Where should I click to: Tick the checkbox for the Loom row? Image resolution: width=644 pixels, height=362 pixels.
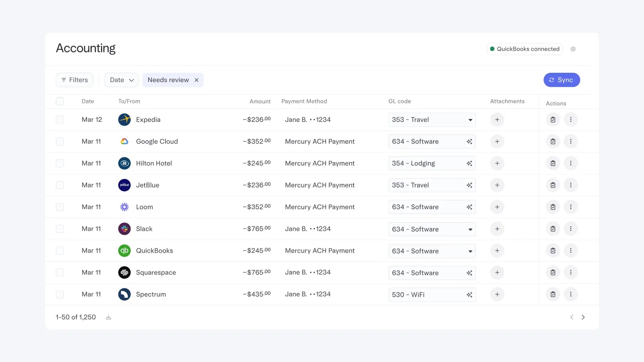(60, 207)
